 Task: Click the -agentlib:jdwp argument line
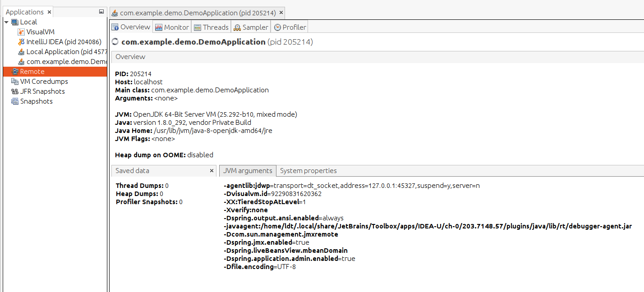(352, 186)
